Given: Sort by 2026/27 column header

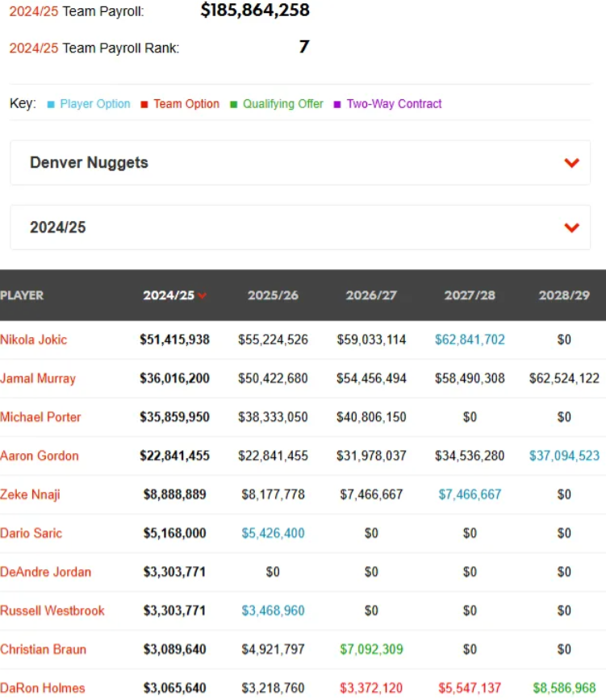Looking at the screenshot, I should click(x=371, y=295).
